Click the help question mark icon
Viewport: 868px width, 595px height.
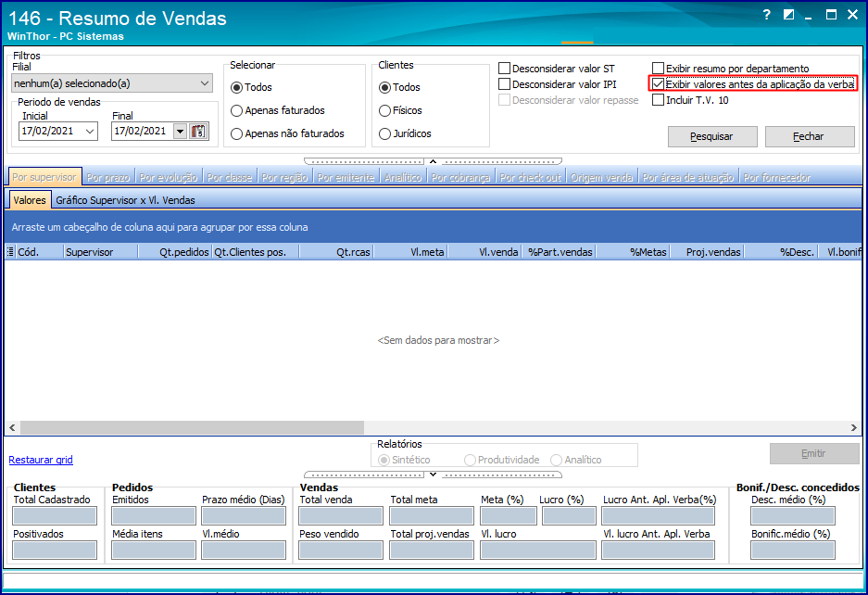pos(766,15)
